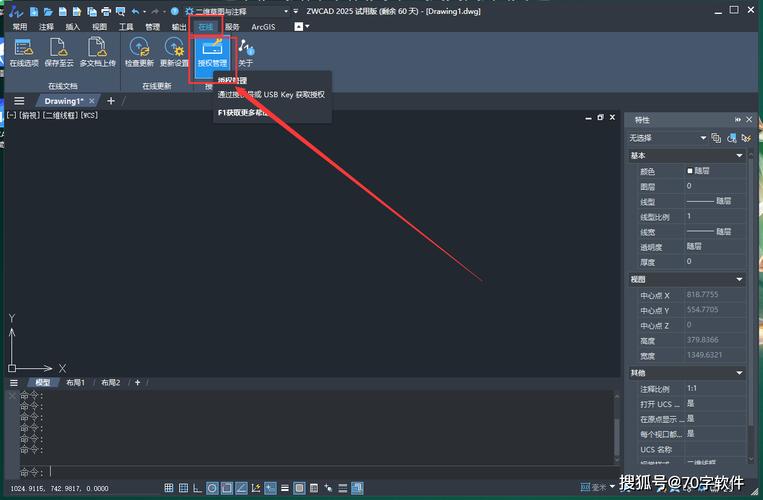Open 更新设置 update settings
The width and height of the screenshot is (763, 500).
(174, 50)
